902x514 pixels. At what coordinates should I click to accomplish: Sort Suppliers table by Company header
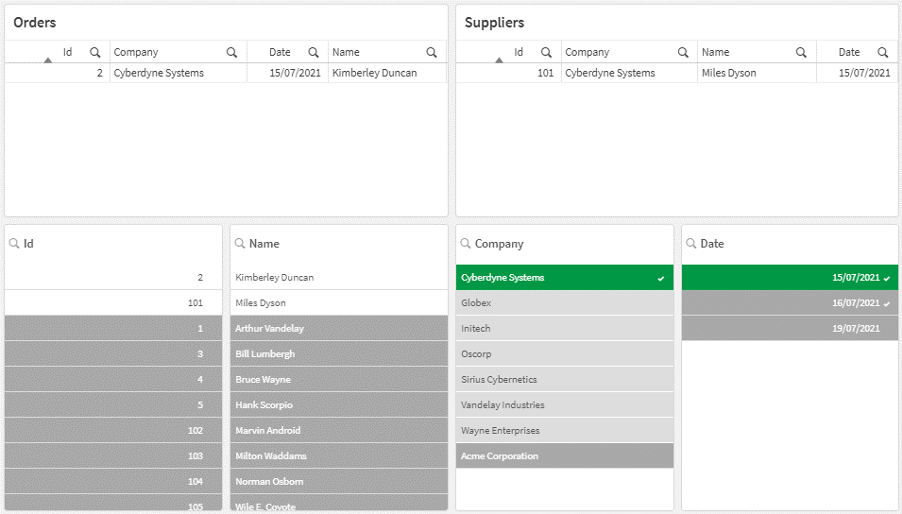587,52
